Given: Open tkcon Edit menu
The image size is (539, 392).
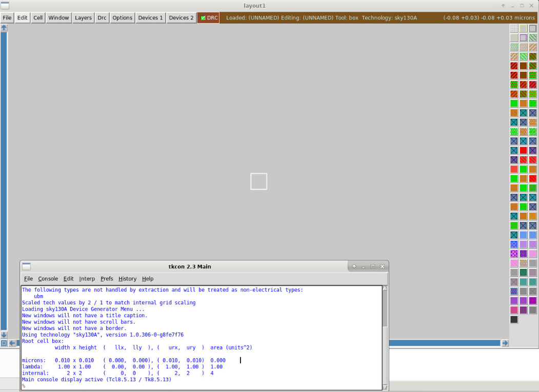Looking at the screenshot, I should (68, 279).
